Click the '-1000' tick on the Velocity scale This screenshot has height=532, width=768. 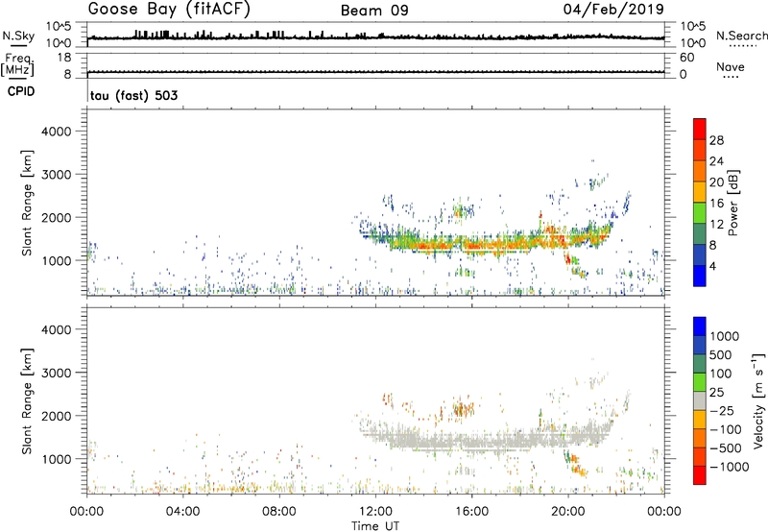[x=729, y=467]
